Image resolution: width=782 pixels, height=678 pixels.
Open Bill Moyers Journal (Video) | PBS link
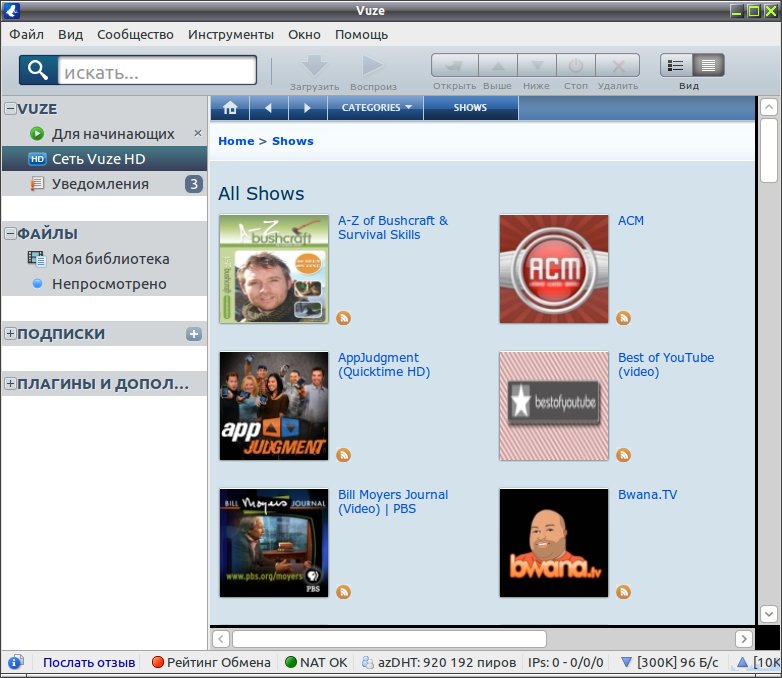pos(393,501)
